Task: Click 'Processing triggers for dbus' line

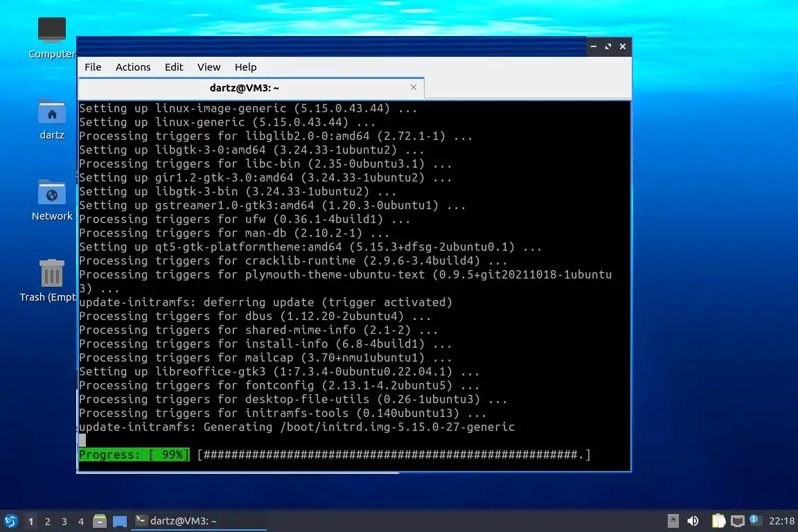Action: 255,316
